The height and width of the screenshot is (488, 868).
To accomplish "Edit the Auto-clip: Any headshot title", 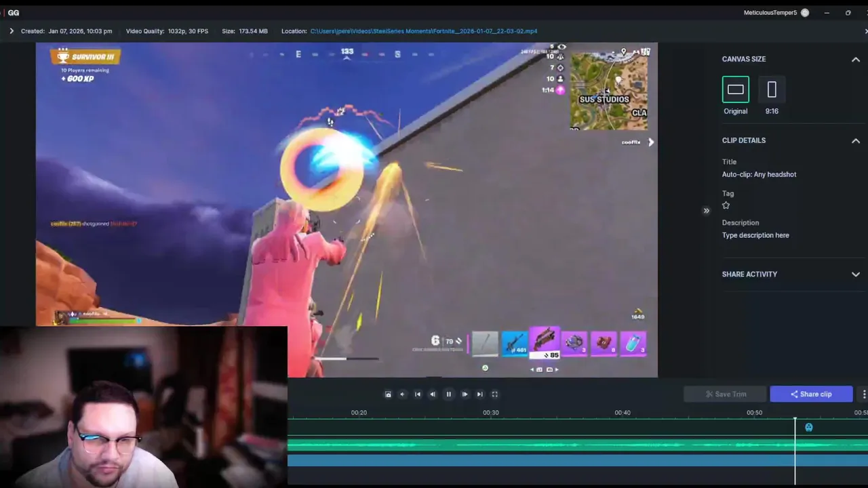I will (759, 174).
